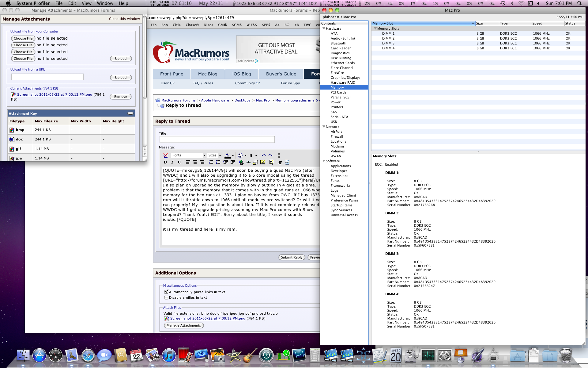Click the Remove Text Formatting icon
Screen dimensions: 588x368
[165, 155]
